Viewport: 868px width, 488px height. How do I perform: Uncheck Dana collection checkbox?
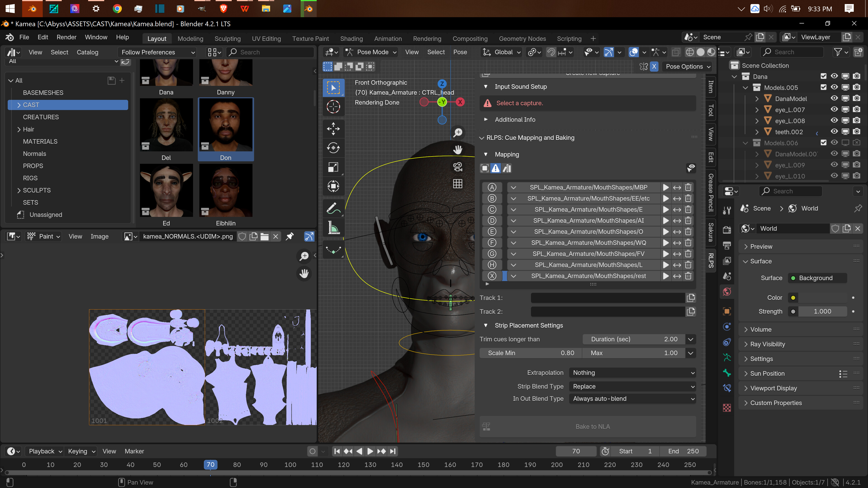coord(823,76)
